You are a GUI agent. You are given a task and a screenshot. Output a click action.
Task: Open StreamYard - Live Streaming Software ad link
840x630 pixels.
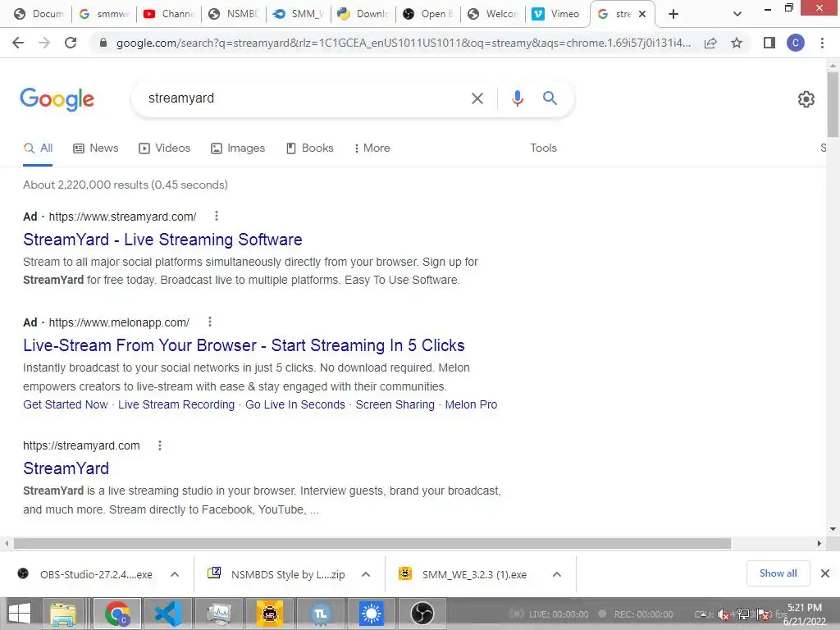(162, 240)
